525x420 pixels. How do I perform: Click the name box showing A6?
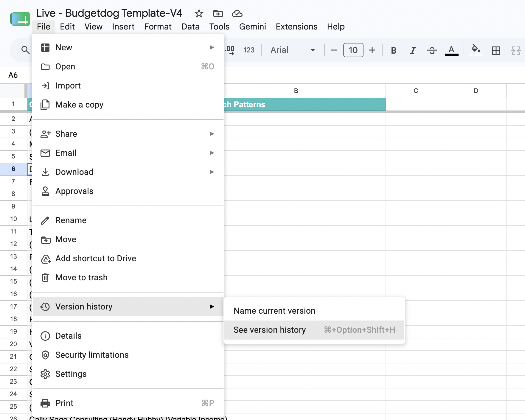(13, 75)
